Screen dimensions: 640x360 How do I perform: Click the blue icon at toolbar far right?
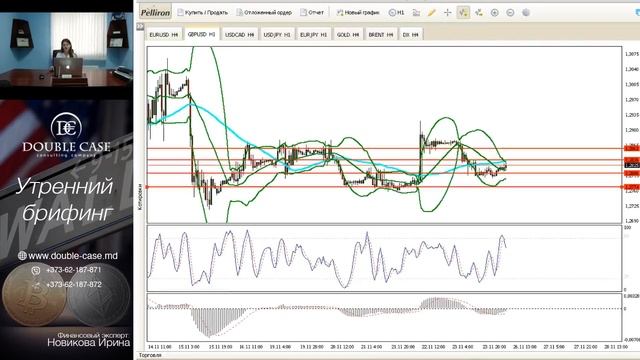pyautogui.click(x=637, y=13)
